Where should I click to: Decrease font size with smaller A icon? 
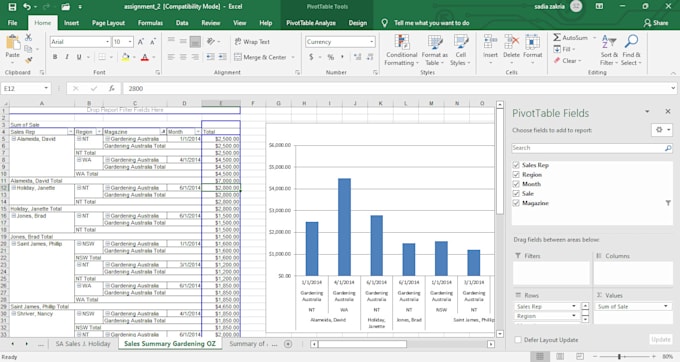point(153,42)
